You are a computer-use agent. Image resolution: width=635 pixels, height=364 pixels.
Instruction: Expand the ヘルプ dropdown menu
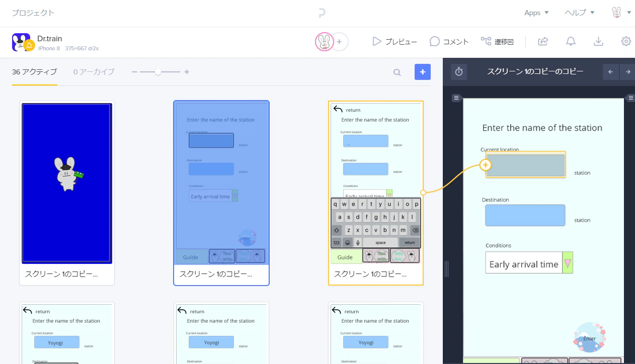pos(580,13)
